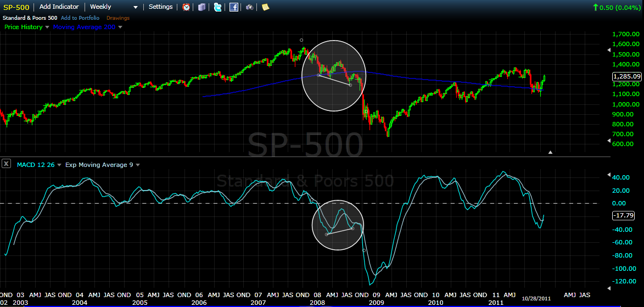The width and height of the screenshot is (644, 307).
Task: Click the 2011 year label on time axis
Action: 496,303
